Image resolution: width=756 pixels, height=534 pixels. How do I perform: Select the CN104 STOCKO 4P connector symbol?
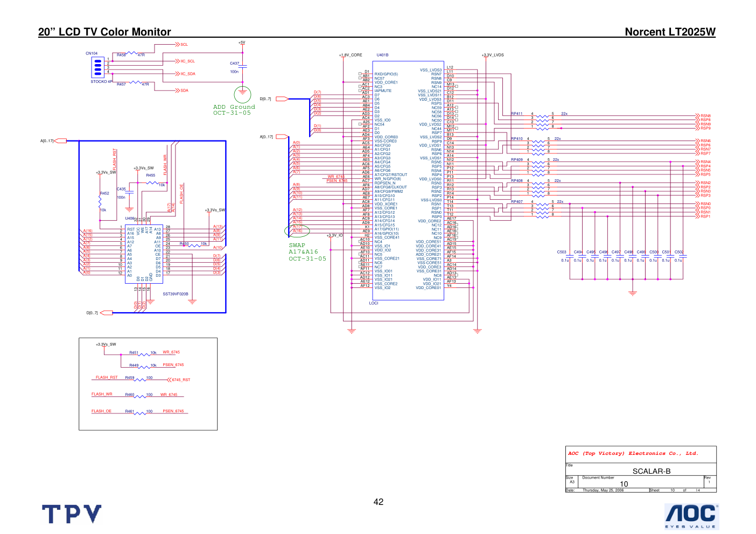pyautogui.click(x=97, y=68)
